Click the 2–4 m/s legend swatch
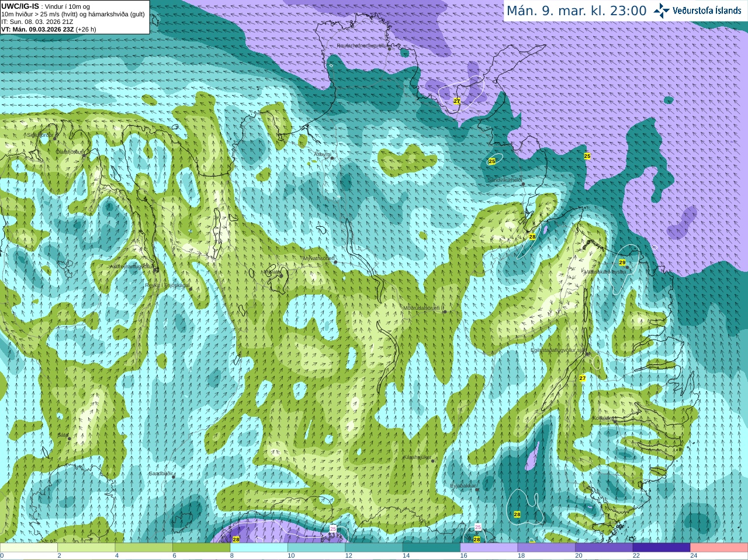This screenshot has height=560, width=748. click(x=86, y=548)
